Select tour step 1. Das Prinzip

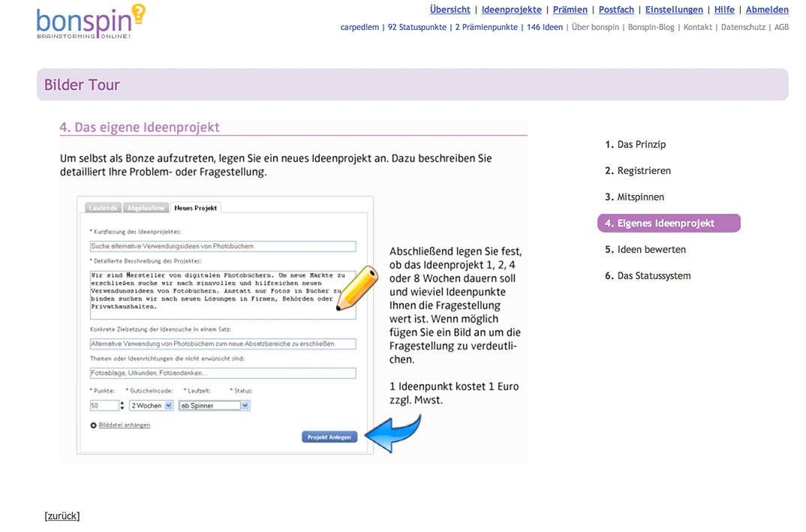[635, 145]
